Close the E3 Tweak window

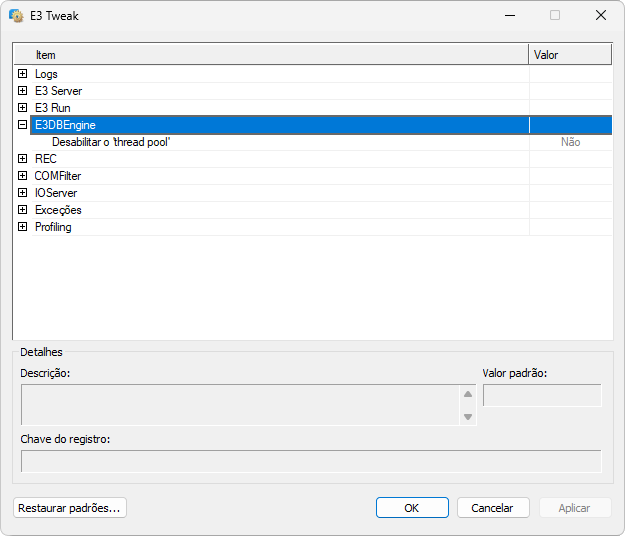[601, 15]
